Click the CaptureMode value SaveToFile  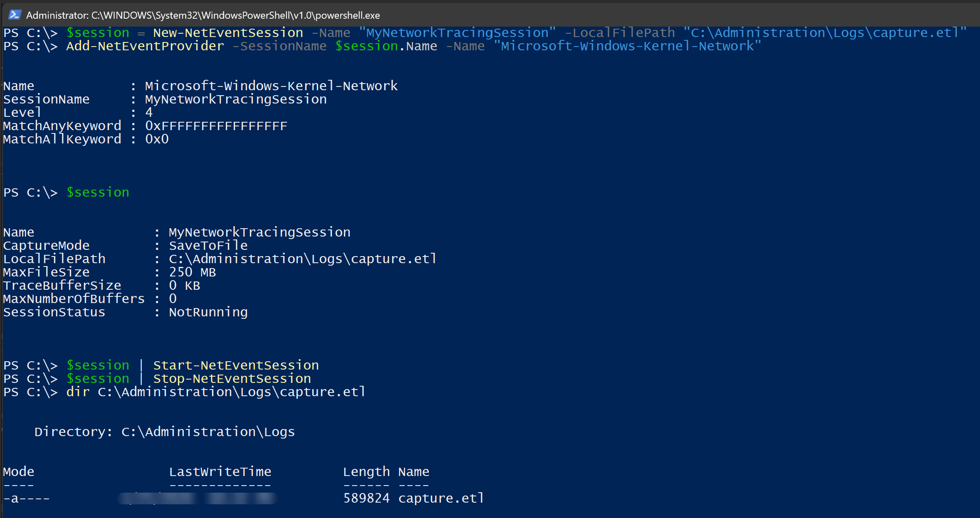coord(208,246)
